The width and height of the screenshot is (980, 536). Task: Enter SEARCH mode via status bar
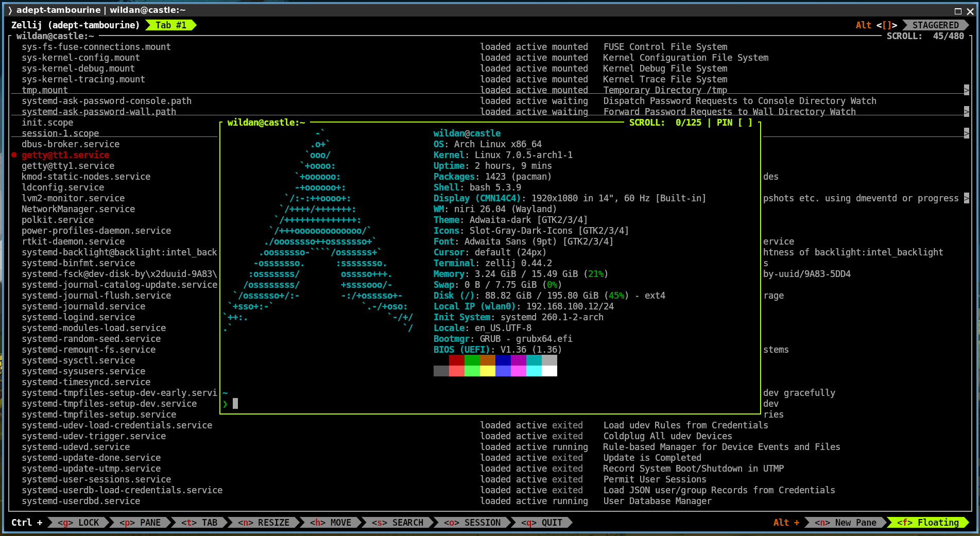tap(398, 523)
